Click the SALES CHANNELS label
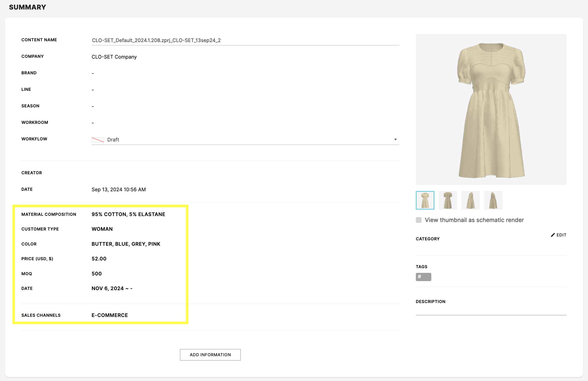Image resolution: width=588 pixels, height=381 pixels. tap(41, 315)
